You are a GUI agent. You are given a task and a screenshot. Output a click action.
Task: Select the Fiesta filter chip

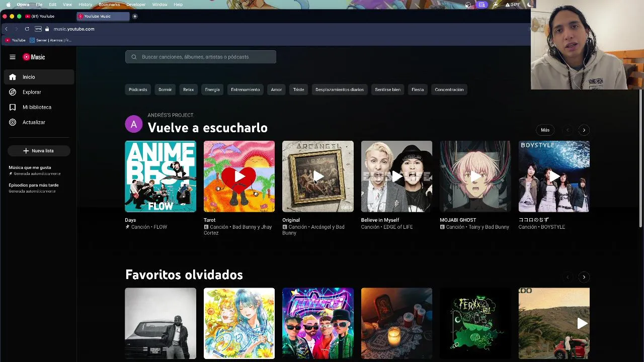[418, 89]
